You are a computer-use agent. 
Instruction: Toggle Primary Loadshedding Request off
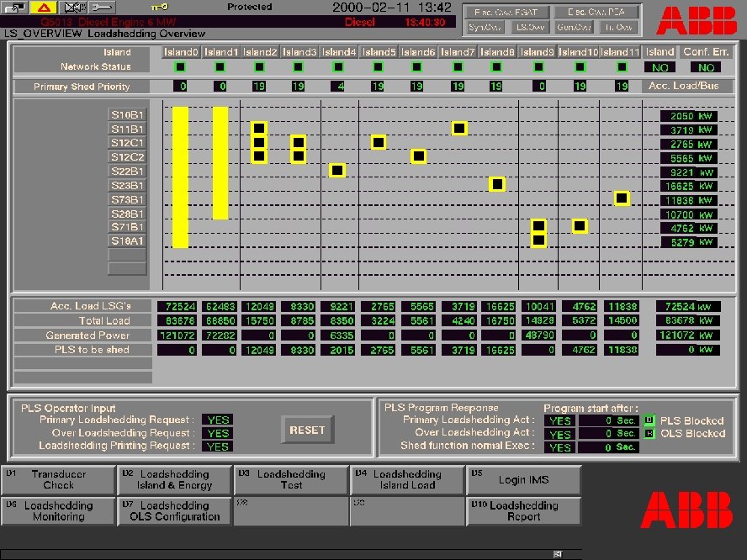[217, 420]
